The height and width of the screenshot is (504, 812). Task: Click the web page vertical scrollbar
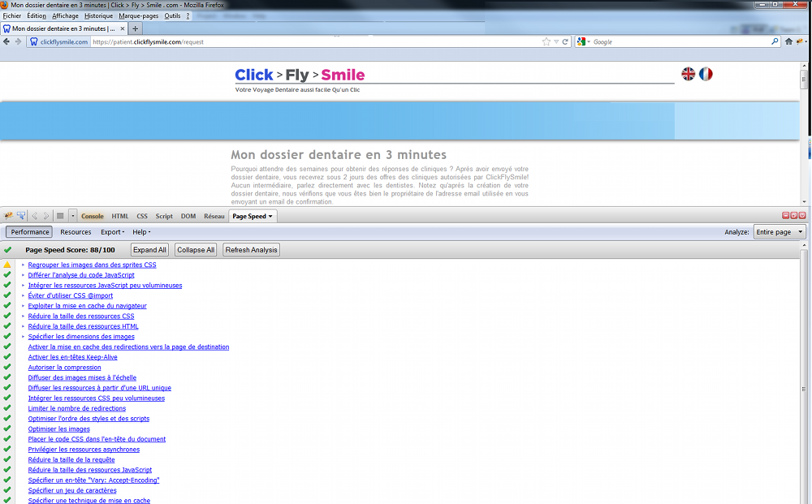click(x=804, y=133)
